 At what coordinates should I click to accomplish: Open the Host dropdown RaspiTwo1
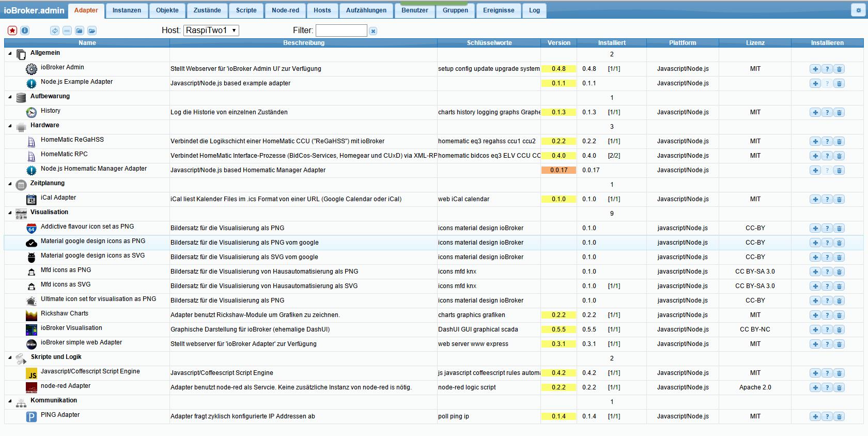[x=211, y=31]
